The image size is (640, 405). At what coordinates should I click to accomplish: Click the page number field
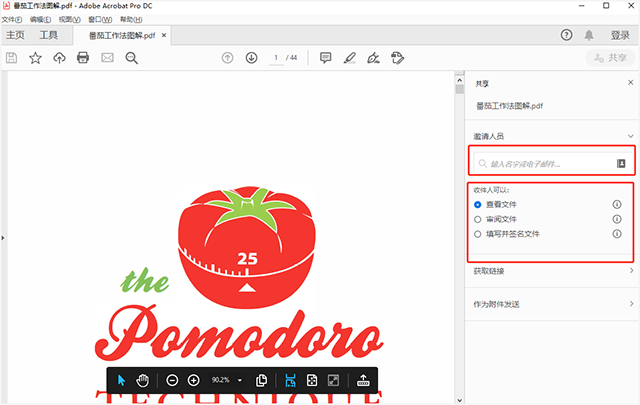[276, 58]
